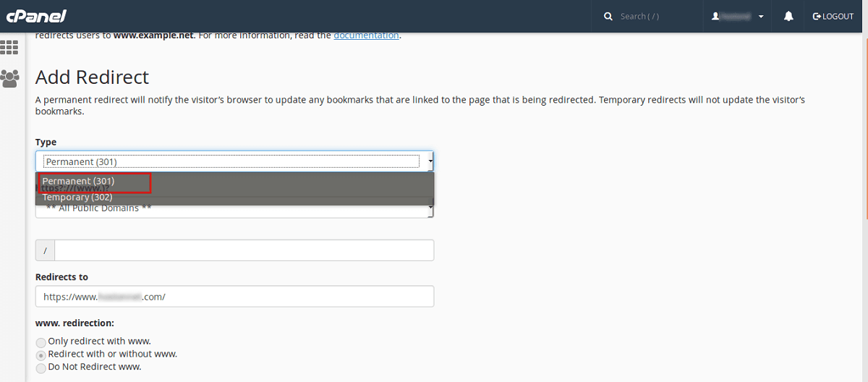Click the page vertical scrollbar

coord(864,145)
